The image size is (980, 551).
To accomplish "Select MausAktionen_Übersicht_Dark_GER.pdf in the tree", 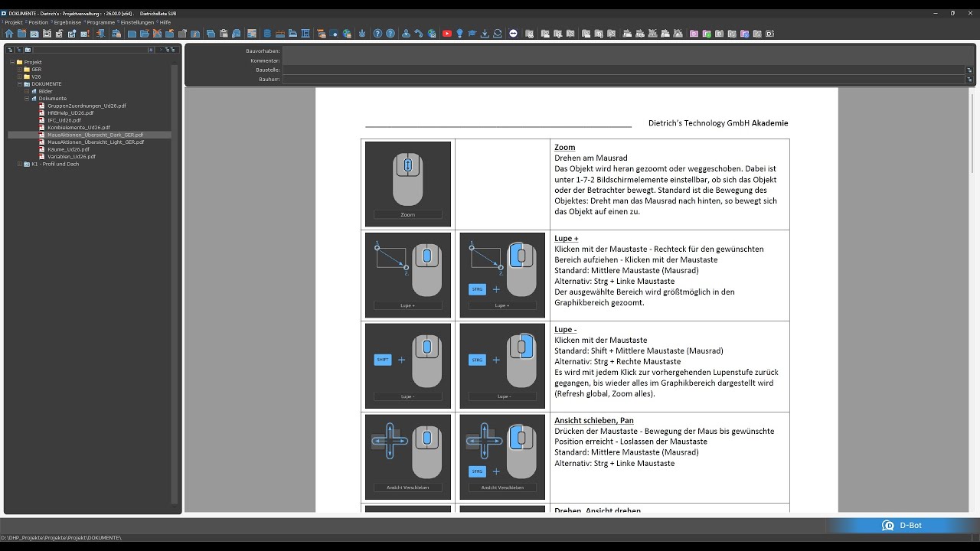I will pyautogui.click(x=95, y=135).
